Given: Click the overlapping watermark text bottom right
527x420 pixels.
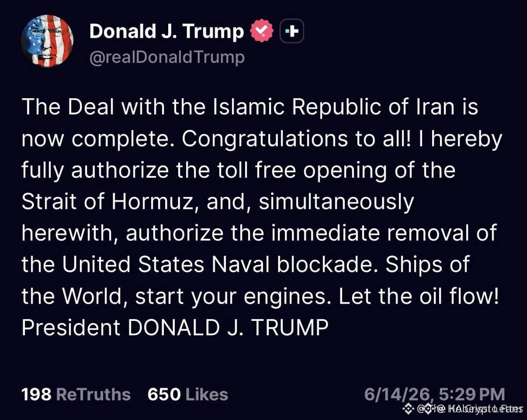Looking at the screenshot, I should point(470,409).
